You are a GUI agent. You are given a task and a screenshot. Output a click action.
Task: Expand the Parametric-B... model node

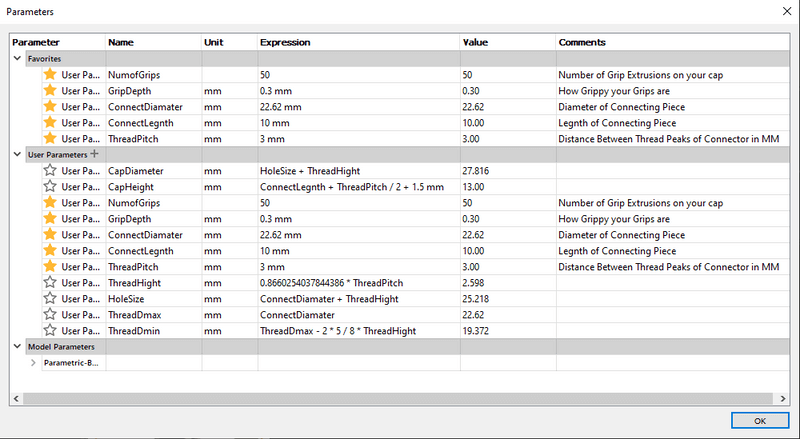[x=33, y=362]
